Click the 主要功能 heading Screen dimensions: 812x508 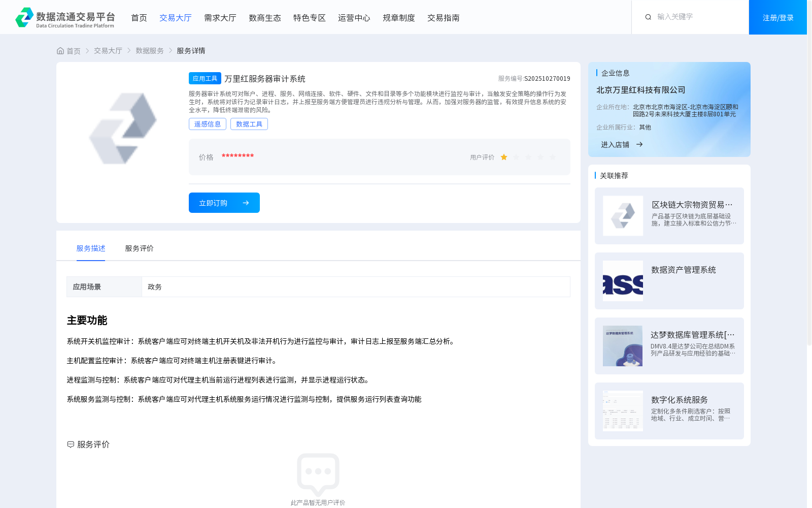87,321
